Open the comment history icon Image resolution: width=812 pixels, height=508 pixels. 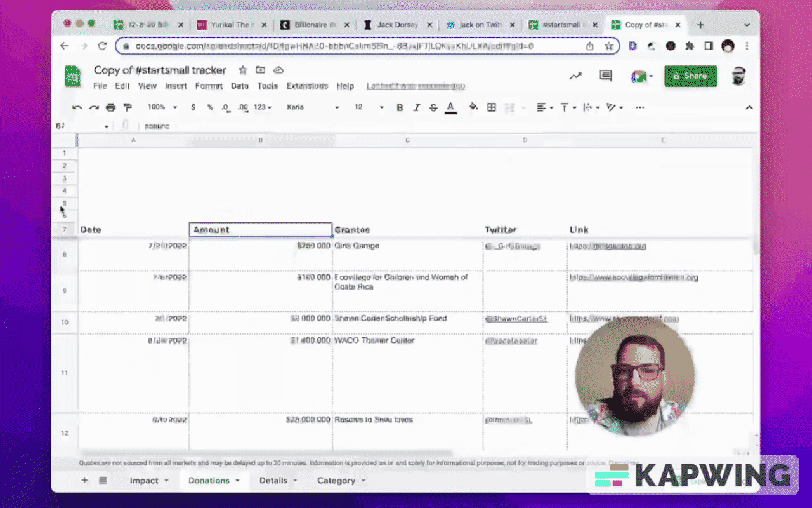click(606, 76)
